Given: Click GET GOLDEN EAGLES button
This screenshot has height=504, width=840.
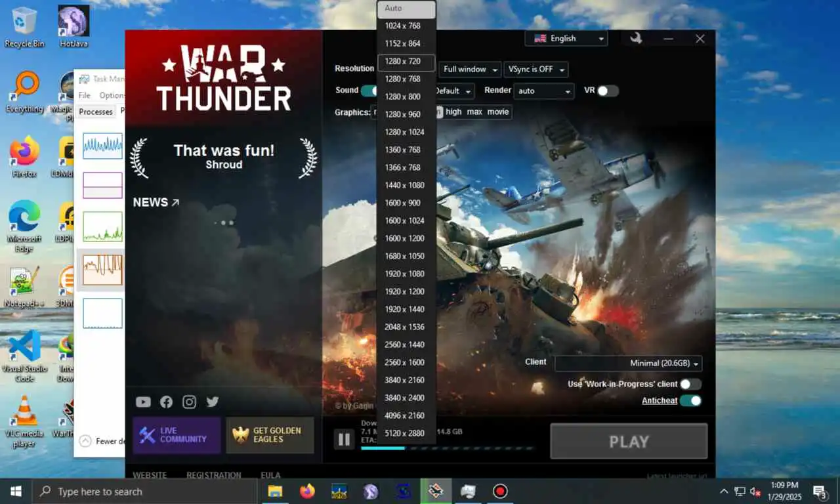Looking at the screenshot, I should point(270,435).
